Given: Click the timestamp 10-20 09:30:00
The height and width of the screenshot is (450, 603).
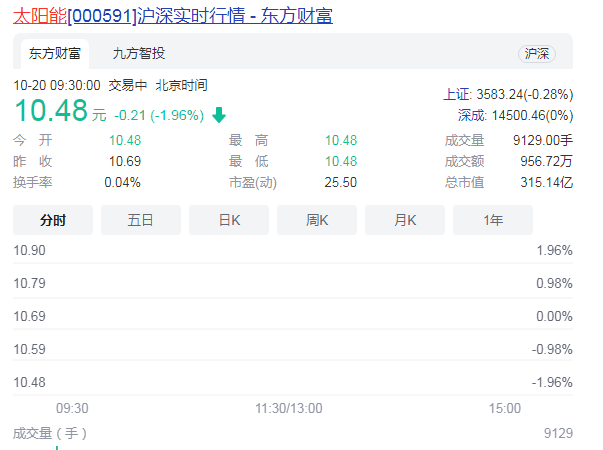Looking at the screenshot, I should pyautogui.click(x=57, y=85).
